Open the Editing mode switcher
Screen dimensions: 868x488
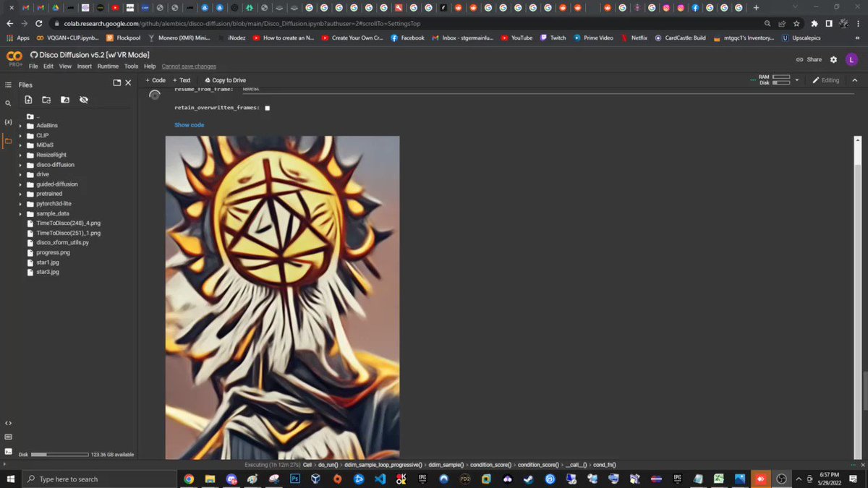826,80
